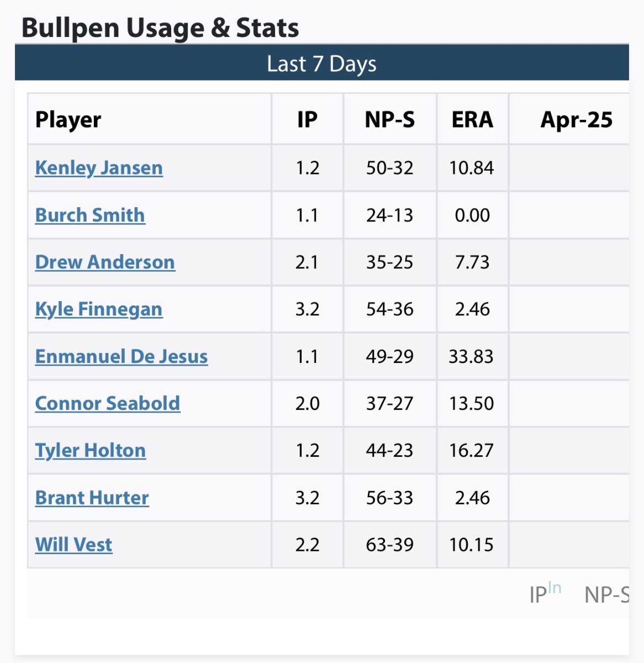Click the Apr-25 column header
644x663 pixels.
[576, 120]
